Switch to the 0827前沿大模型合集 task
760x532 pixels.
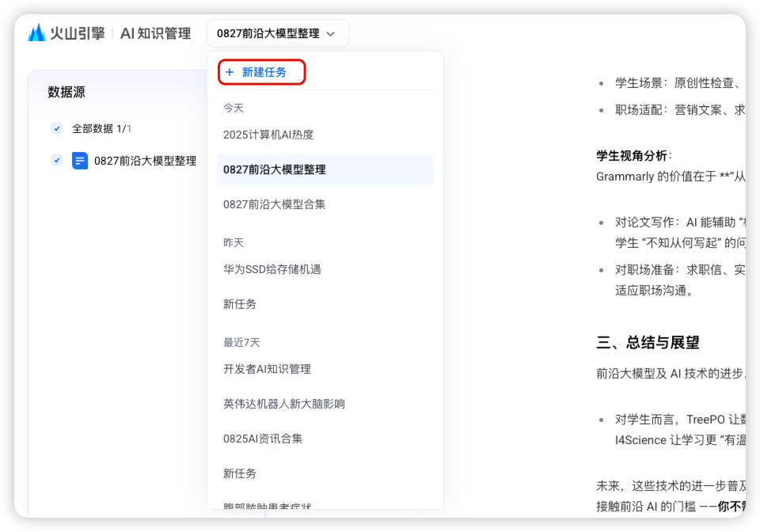pos(325,204)
